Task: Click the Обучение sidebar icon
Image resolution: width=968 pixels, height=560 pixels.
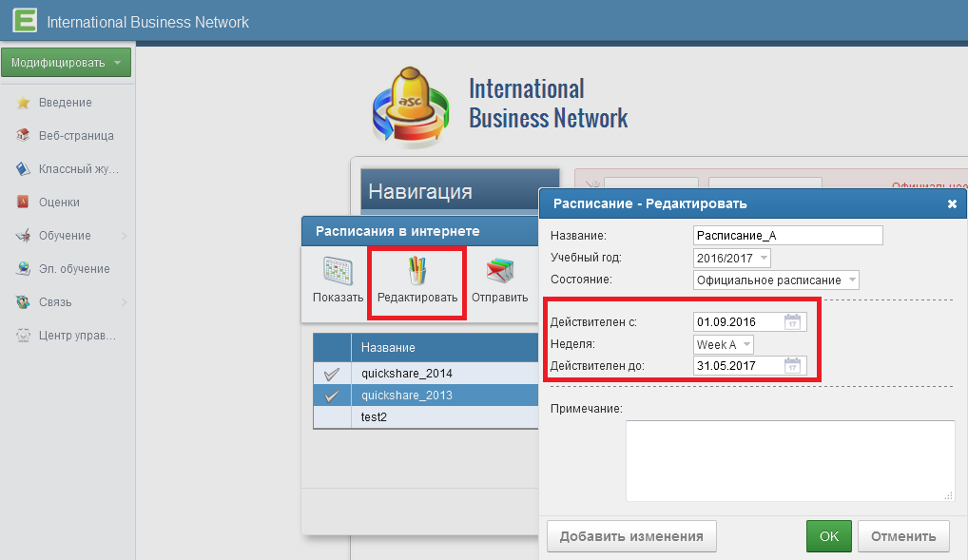Action: pos(24,235)
